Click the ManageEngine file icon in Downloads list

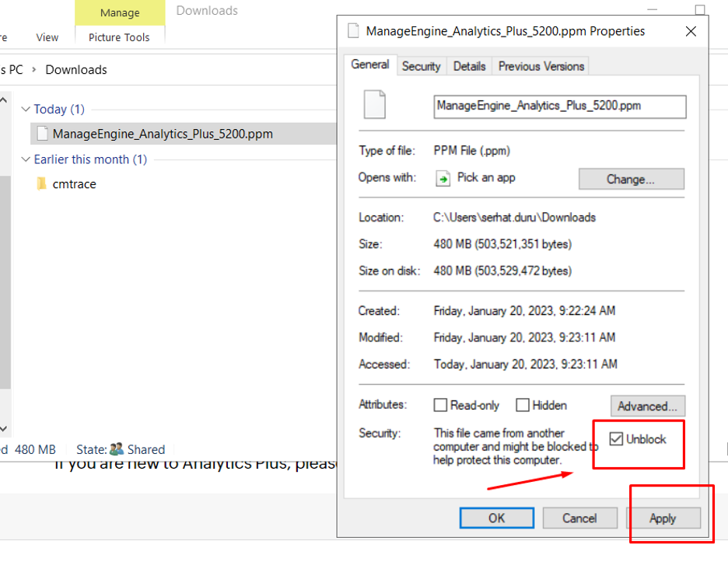(x=42, y=134)
